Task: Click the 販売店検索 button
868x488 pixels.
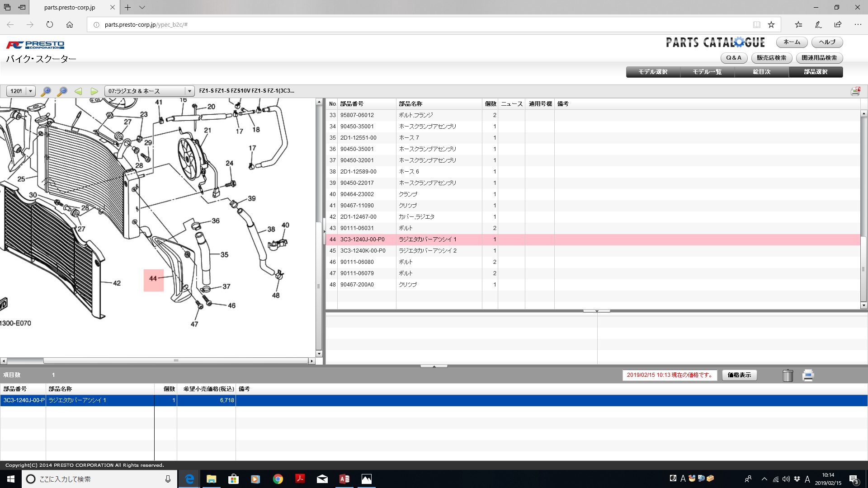Action: (x=771, y=58)
